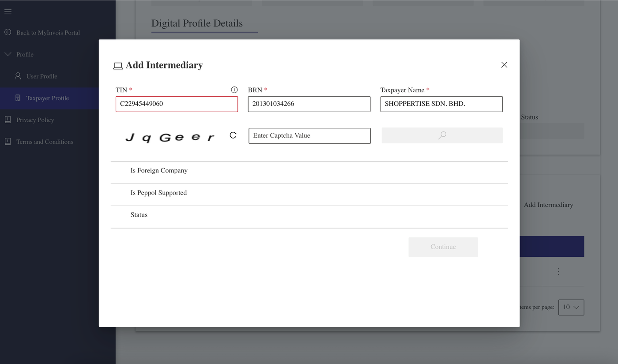618x364 pixels.
Task: Refresh the captcha image
Action: 233,135
